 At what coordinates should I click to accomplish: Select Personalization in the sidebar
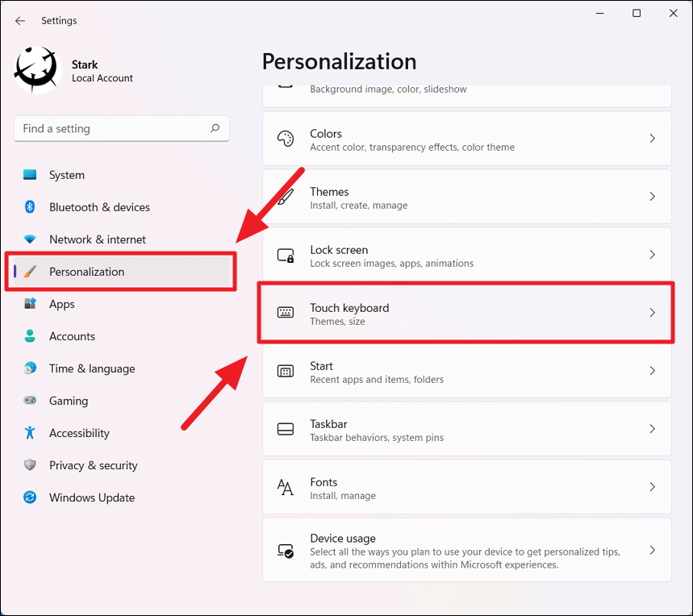tap(122, 272)
